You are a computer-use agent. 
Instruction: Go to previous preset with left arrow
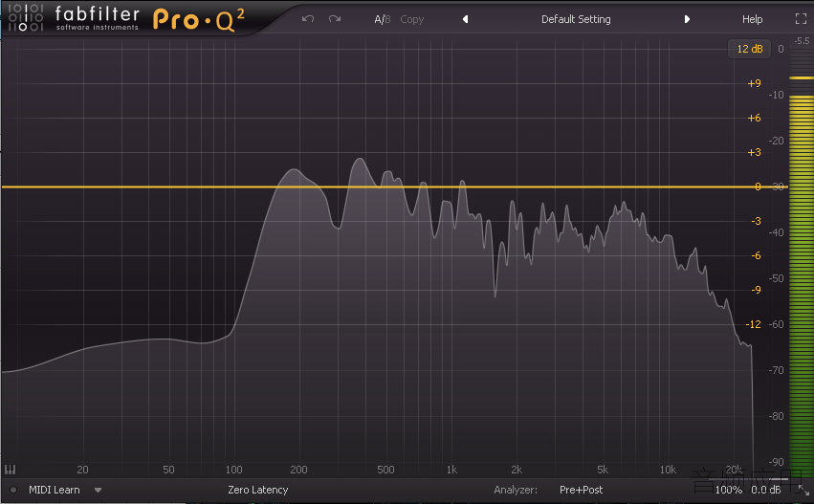pos(466,19)
